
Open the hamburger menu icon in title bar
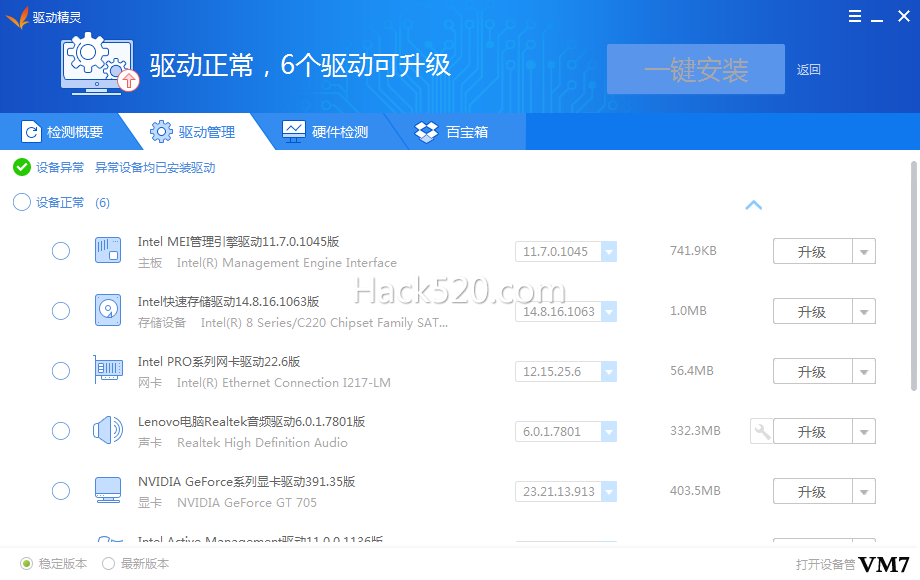click(855, 16)
